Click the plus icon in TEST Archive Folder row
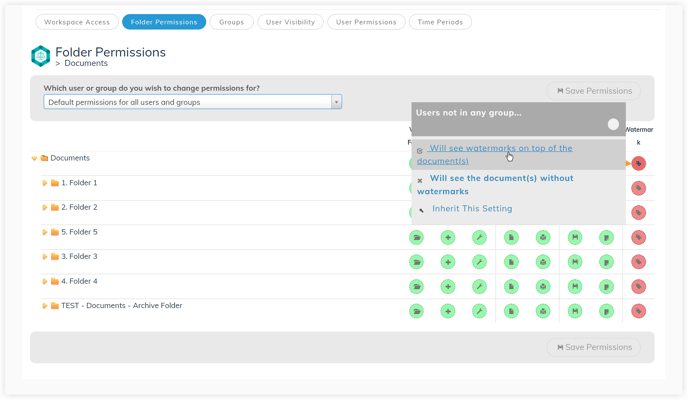Image resolution: width=688 pixels, height=400 pixels. tap(448, 311)
